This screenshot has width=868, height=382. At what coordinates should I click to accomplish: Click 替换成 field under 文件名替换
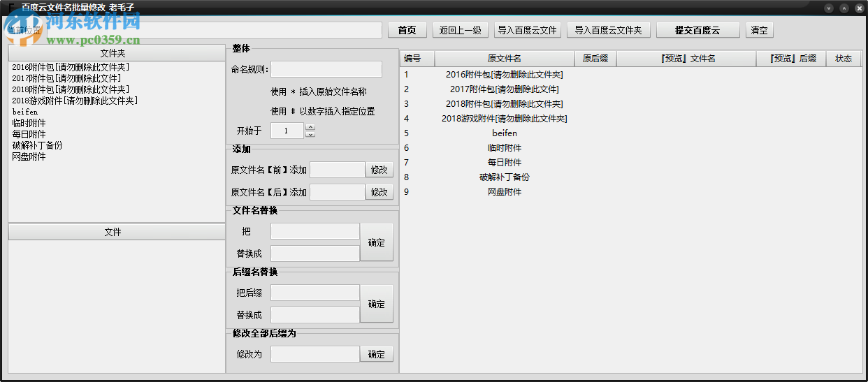pyautogui.click(x=315, y=254)
